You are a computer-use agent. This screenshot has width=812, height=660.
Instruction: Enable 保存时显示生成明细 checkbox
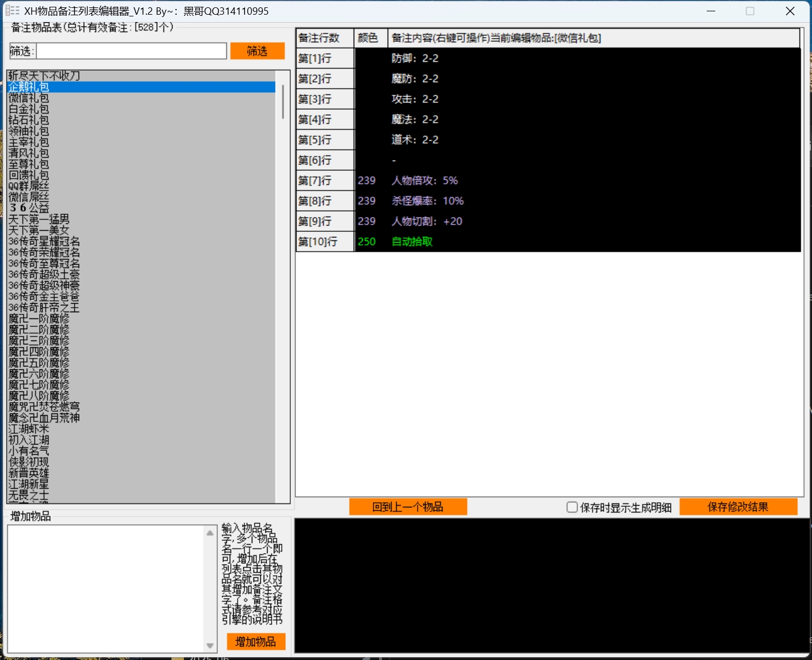click(572, 507)
